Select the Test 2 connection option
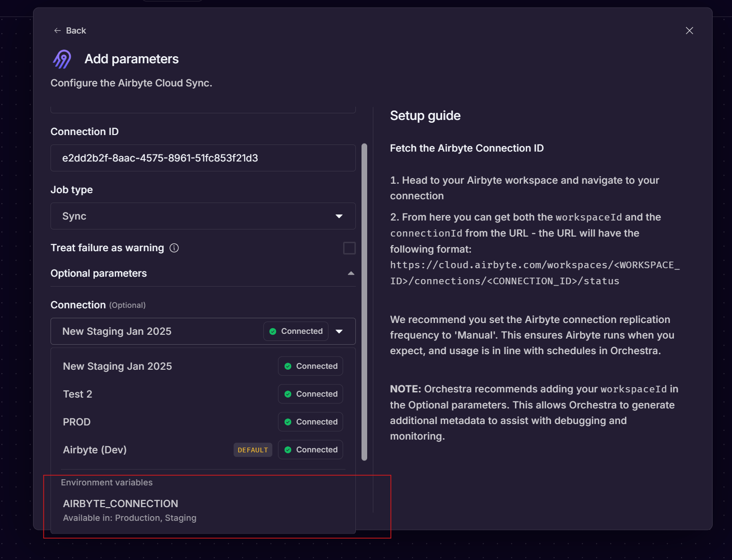This screenshot has width=732, height=560. tap(78, 394)
